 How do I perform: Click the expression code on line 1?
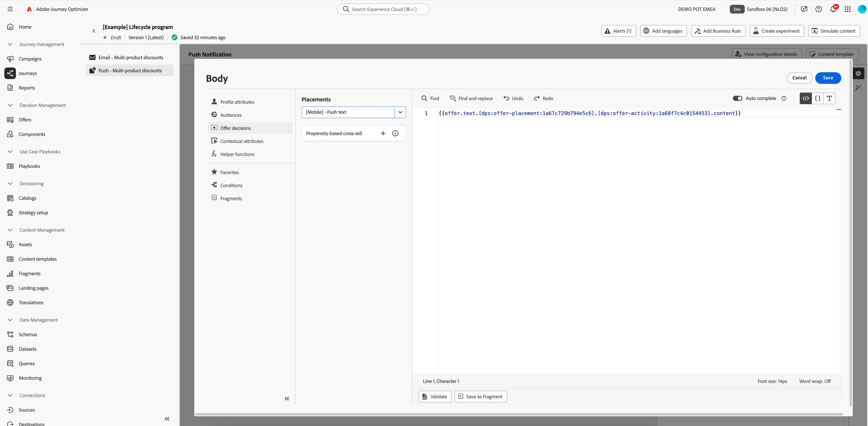[590, 113]
